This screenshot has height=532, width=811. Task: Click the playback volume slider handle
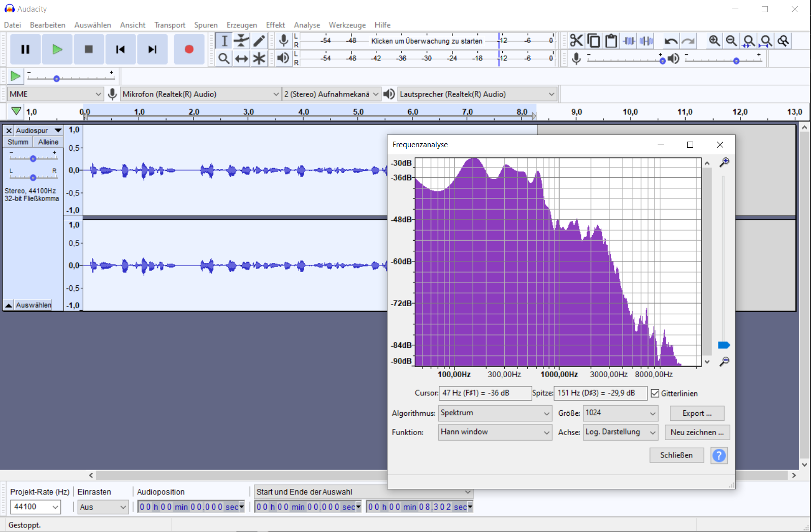tap(736, 60)
